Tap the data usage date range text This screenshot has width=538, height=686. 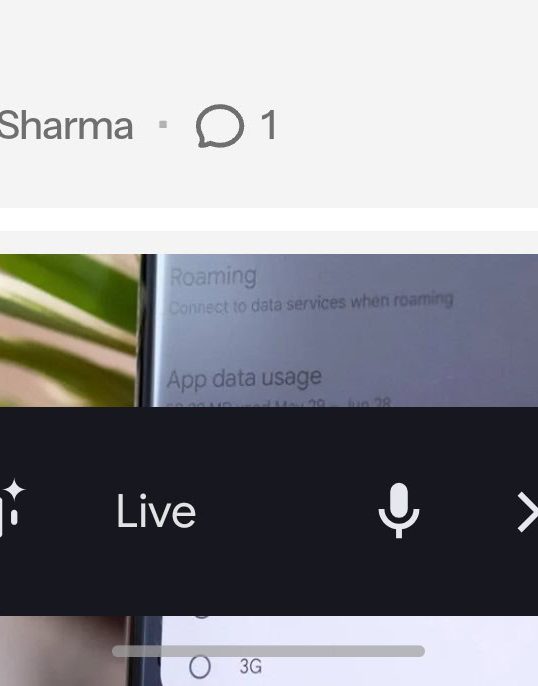[278, 403]
